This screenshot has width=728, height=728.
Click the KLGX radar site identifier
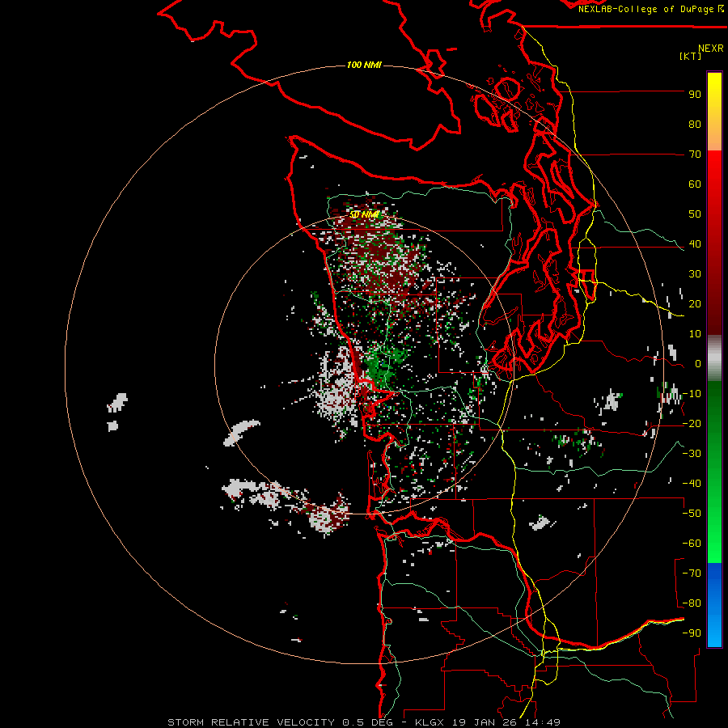pos(429,722)
